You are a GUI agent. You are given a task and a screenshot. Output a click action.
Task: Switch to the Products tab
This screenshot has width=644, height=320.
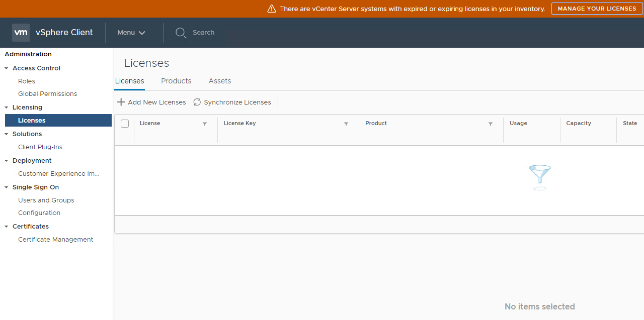tap(176, 81)
